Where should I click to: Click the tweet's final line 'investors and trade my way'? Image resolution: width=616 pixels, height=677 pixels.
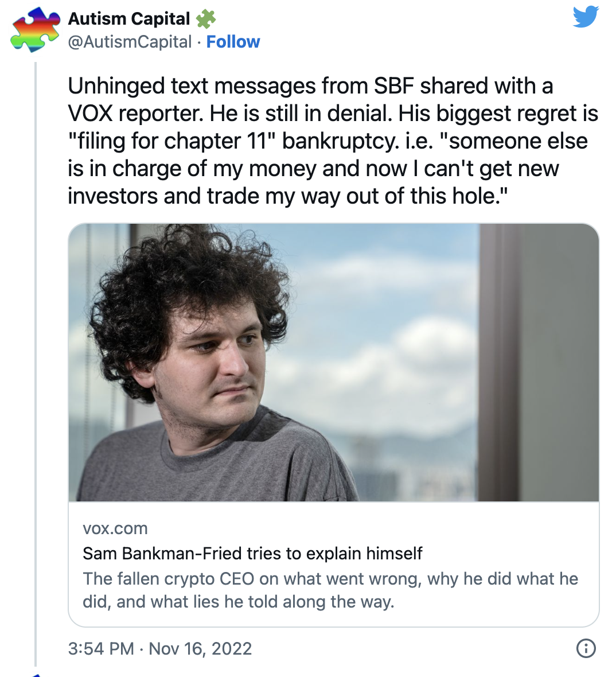287,196
